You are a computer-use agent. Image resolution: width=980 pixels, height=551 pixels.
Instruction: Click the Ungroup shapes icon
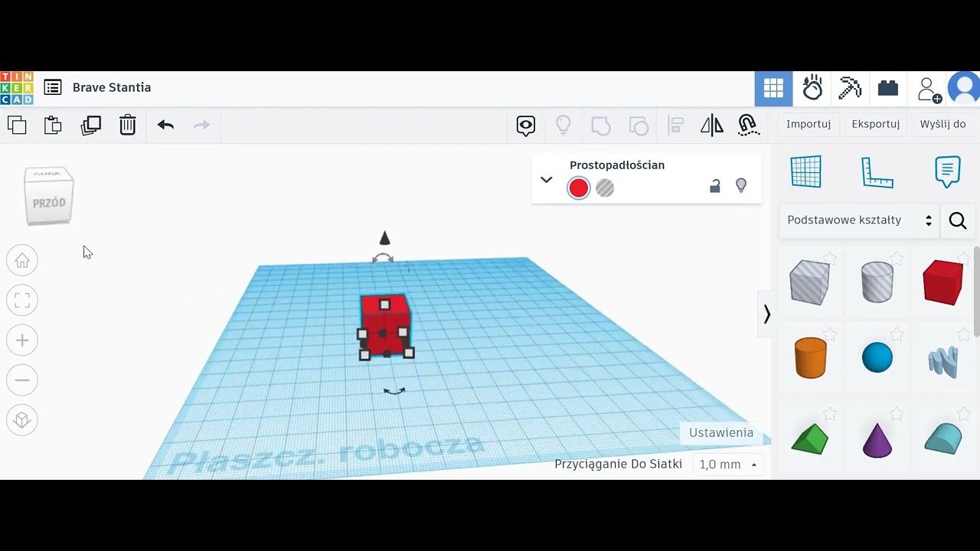pos(639,126)
